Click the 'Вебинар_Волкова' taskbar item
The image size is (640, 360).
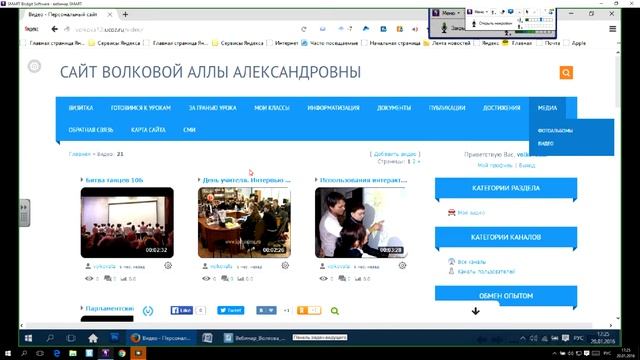254,338
